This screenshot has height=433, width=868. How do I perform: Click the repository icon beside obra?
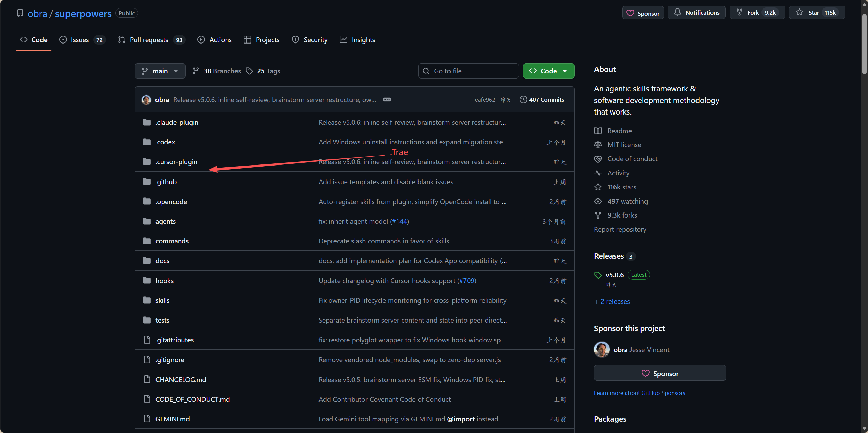pos(20,13)
